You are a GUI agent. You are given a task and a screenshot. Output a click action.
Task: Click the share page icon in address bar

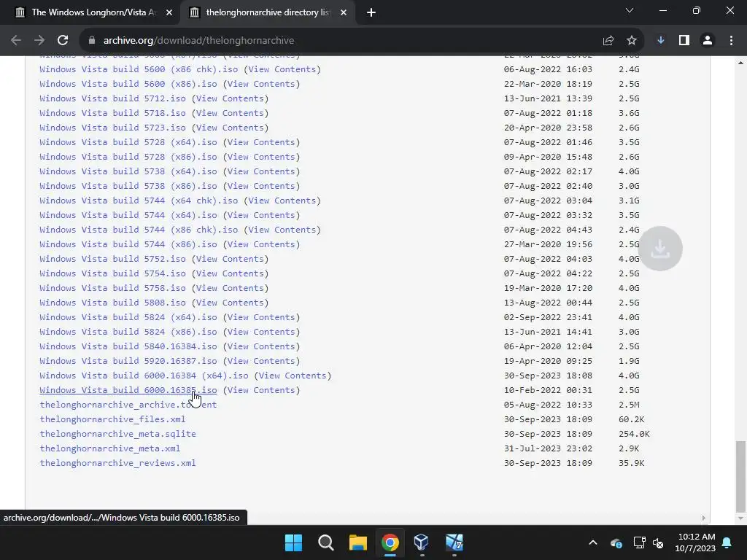tap(608, 41)
